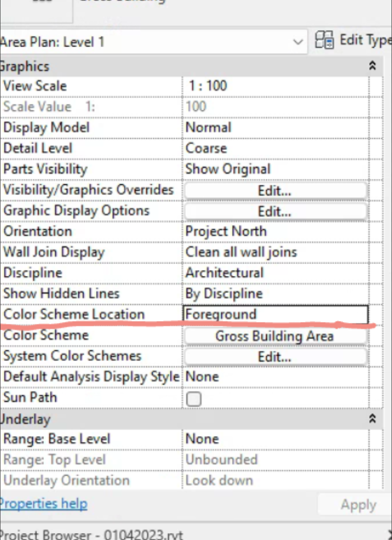Select the Range: Base Level label

coord(57,439)
